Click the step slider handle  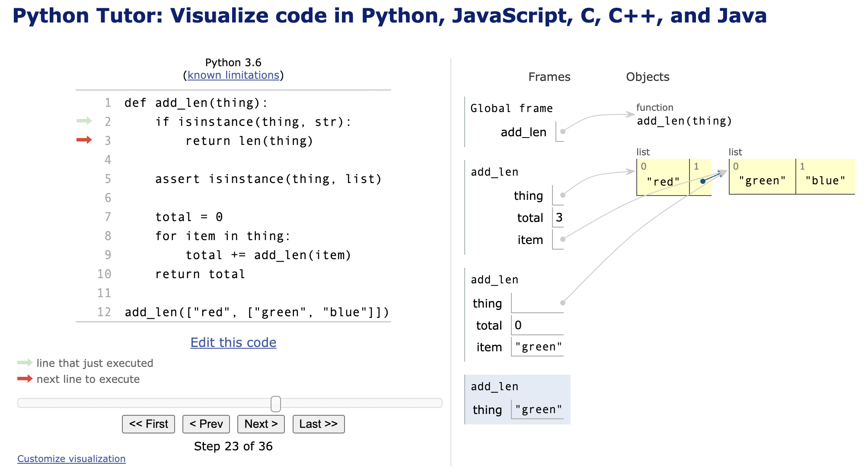[276, 404]
